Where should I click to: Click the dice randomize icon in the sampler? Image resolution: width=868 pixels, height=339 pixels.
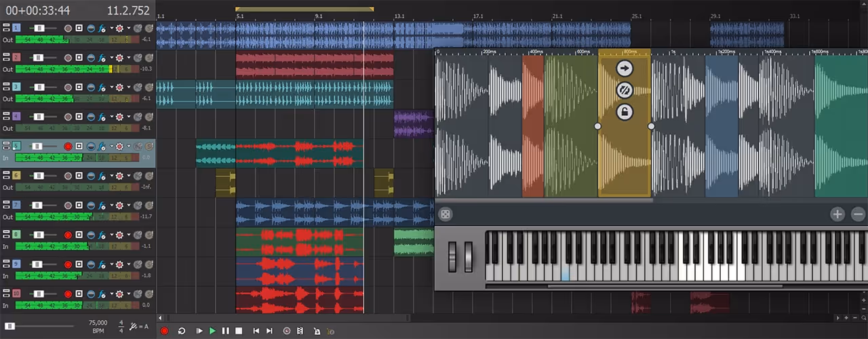pyautogui.click(x=446, y=214)
